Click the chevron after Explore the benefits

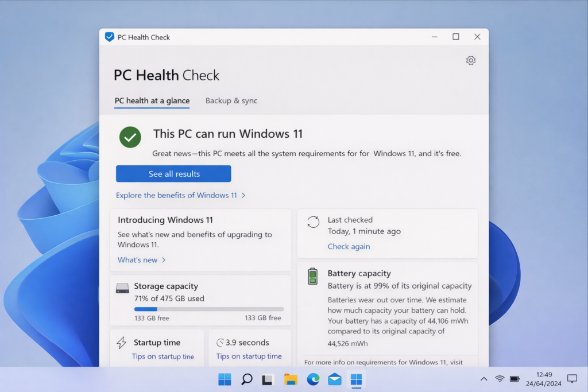243,195
